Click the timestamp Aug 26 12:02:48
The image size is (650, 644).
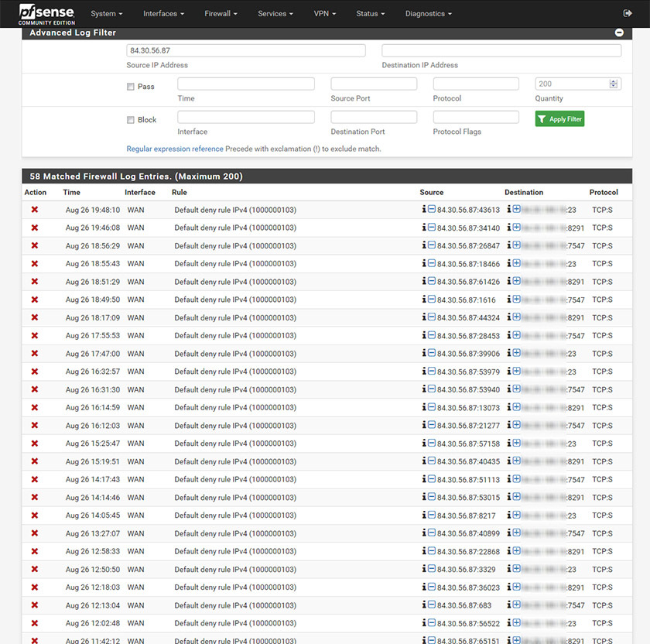click(x=92, y=623)
